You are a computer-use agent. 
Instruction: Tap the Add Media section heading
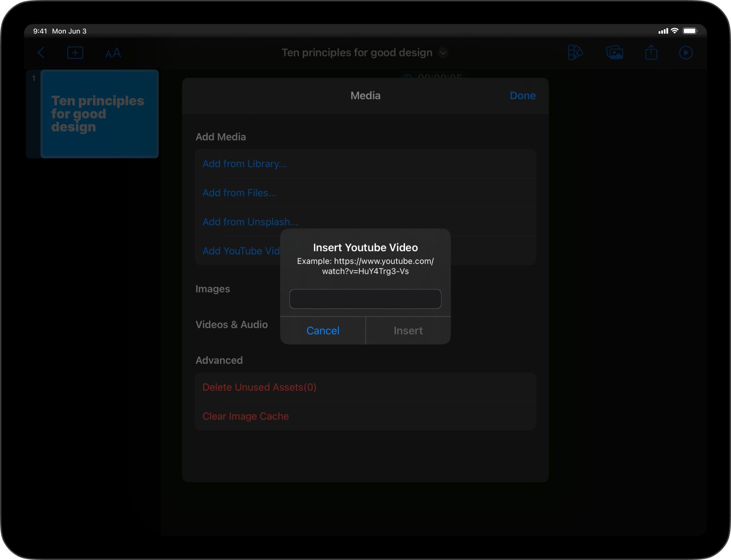pyautogui.click(x=221, y=137)
